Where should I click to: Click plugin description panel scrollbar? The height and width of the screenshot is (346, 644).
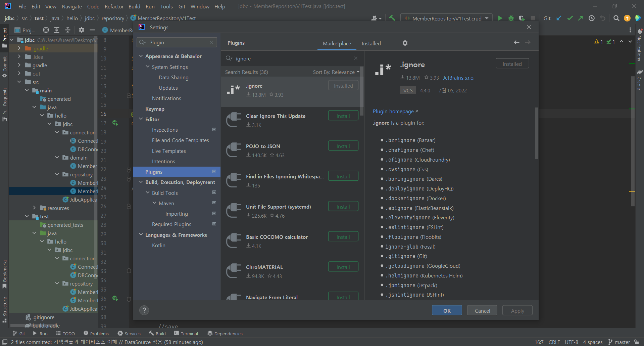[x=536, y=133]
